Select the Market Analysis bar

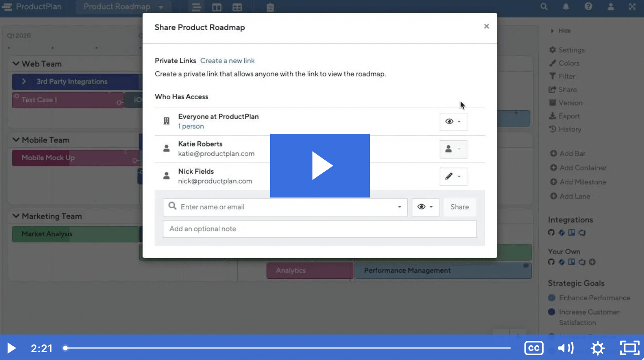click(x=76, y=234)
